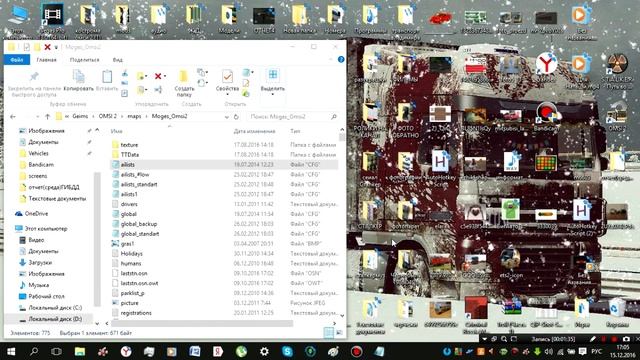Image resolution: width=640 pixels, height=360 pixels.
Task: Switch to the Поделиться ribbon tab
Action: coord(84,60)
